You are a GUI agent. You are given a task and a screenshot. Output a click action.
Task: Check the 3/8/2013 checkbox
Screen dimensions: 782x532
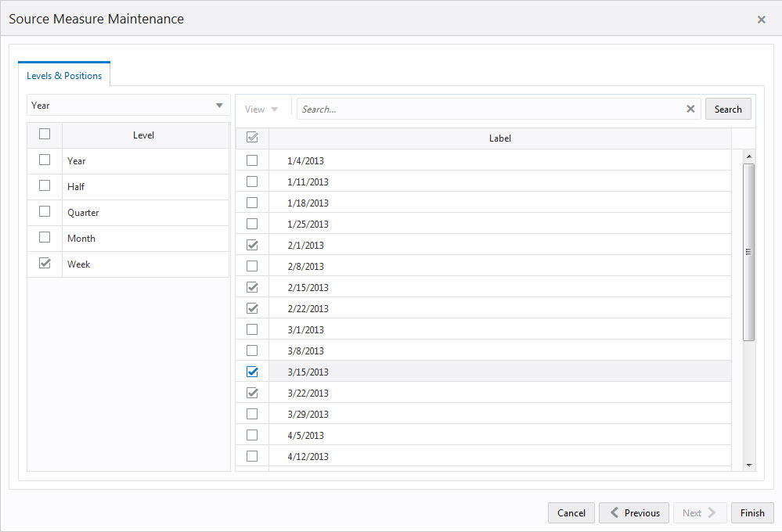252,350
